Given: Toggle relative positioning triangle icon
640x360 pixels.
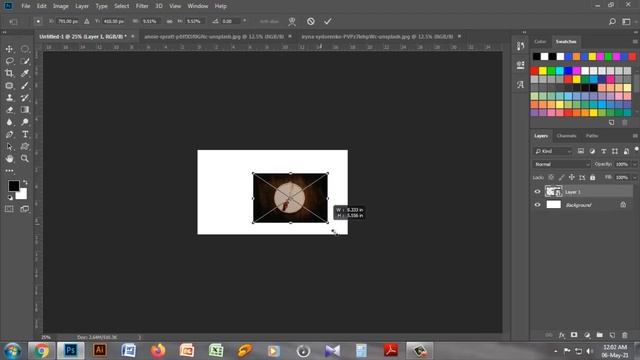Looking at the screenshot, I should click(x=87, y=21).
